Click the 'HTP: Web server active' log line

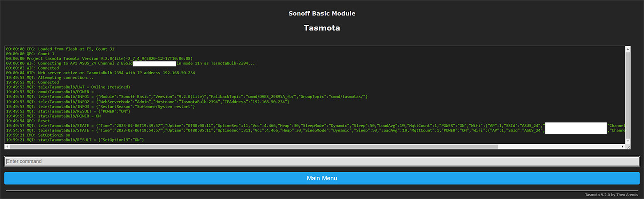(100, 73)
